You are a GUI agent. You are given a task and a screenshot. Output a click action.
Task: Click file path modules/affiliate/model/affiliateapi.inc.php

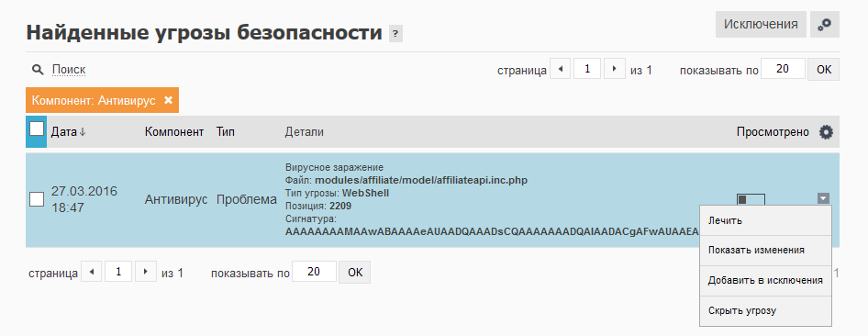pos(421,181)
